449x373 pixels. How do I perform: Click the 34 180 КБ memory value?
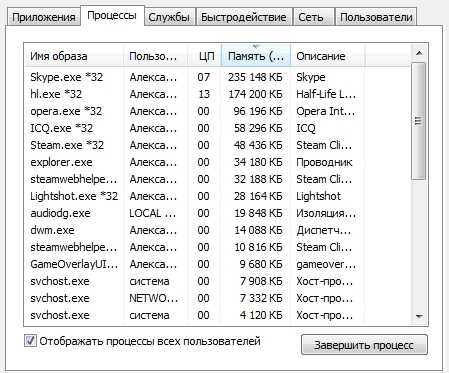(x=258, y=162)
